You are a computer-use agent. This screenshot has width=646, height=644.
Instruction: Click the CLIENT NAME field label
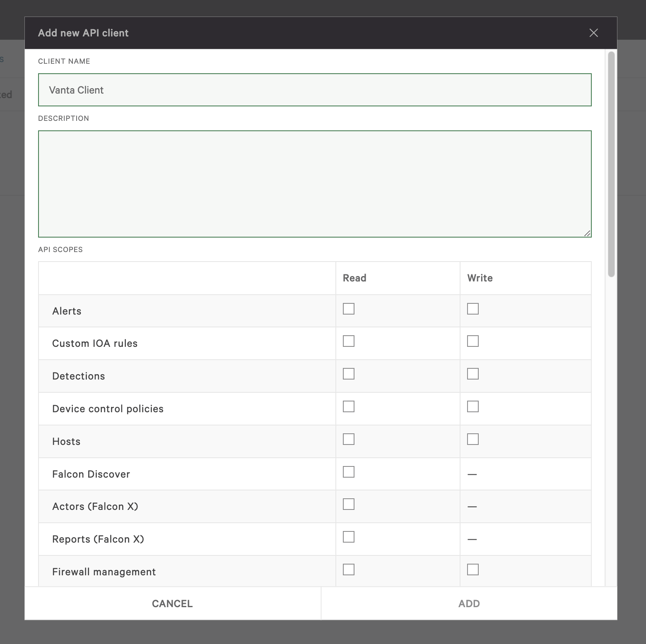coord(64,61)
